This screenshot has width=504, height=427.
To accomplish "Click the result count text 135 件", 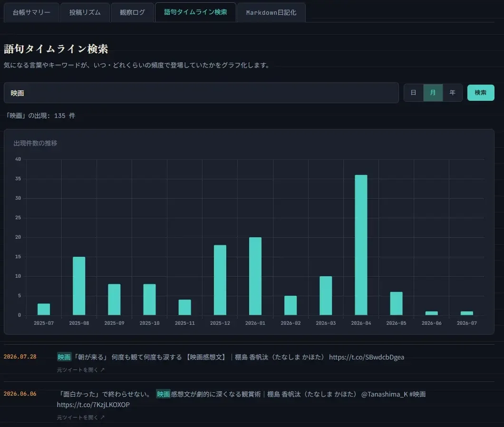I will (x=65, y=116).
